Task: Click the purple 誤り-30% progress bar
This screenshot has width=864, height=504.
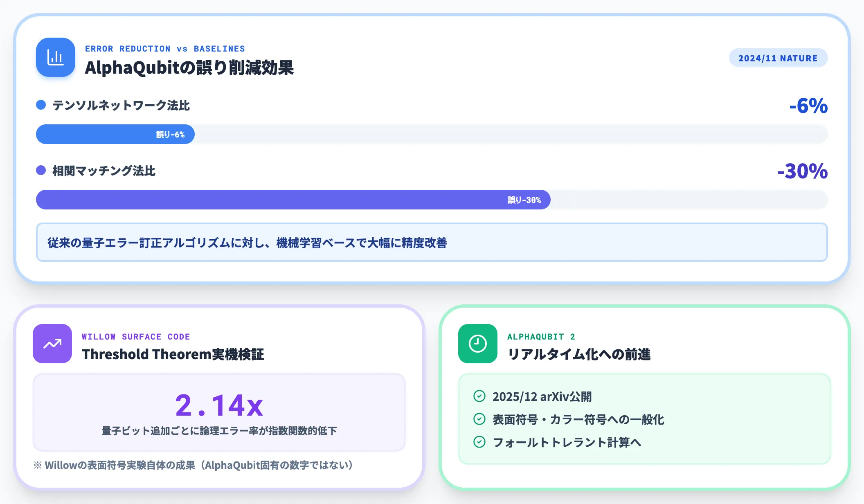Action: [293, 200]
